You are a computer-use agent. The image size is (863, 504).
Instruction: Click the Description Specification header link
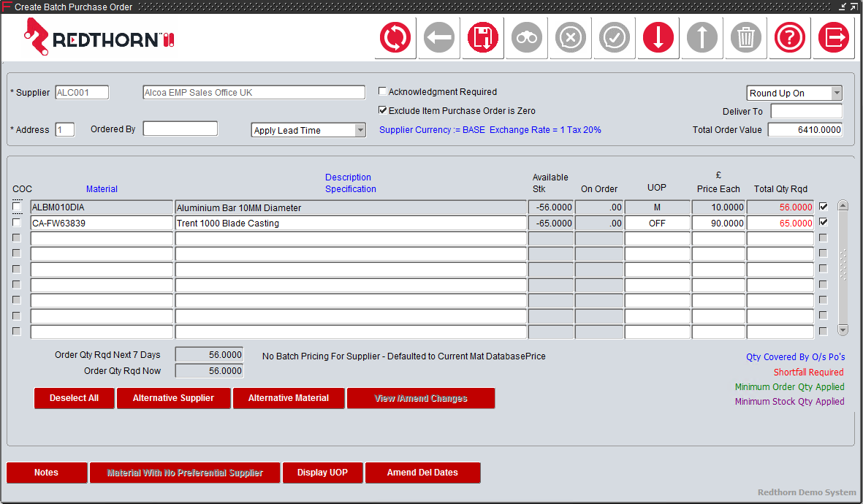pyautogui.click(x=349, y=183)
